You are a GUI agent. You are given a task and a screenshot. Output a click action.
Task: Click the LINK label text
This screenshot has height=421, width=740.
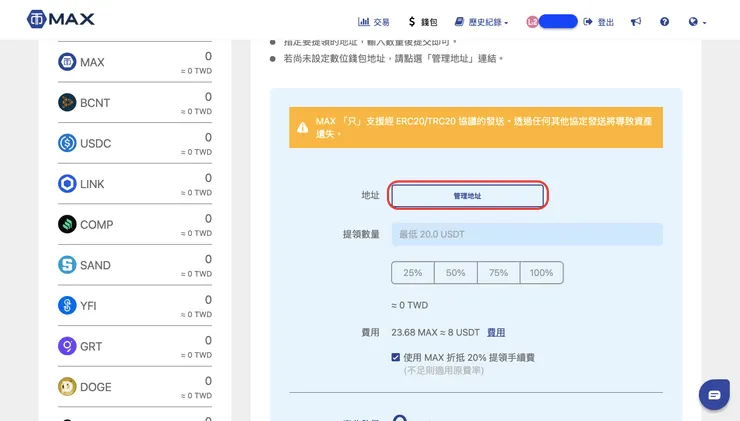tap(92, 184)
